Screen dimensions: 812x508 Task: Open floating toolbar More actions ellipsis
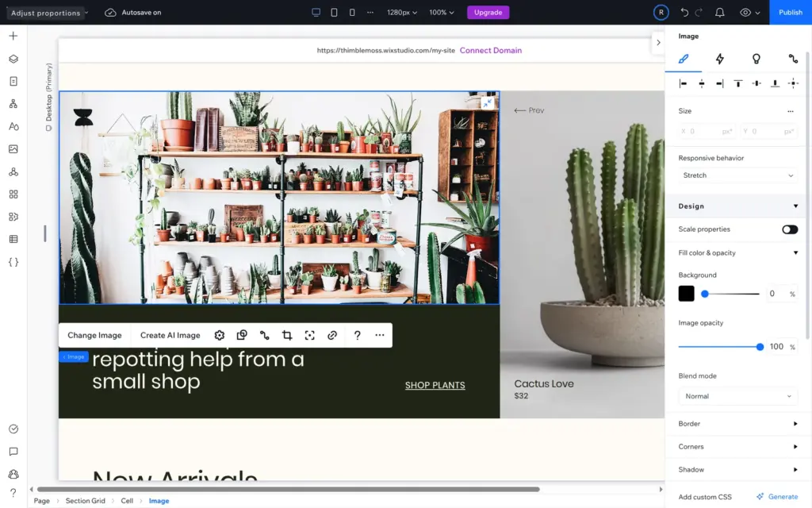tap(380, 336)
